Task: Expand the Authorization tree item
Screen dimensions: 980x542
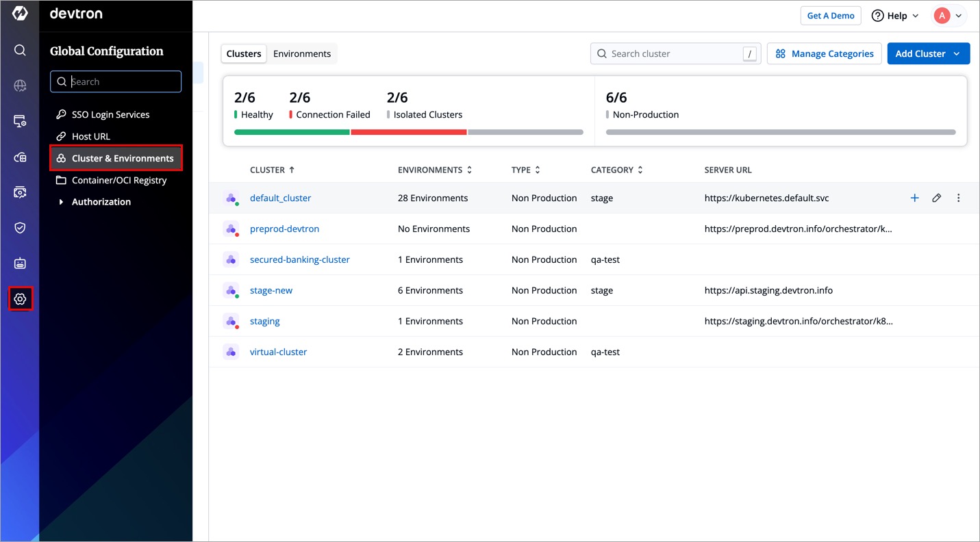Action: click(61, 202)
